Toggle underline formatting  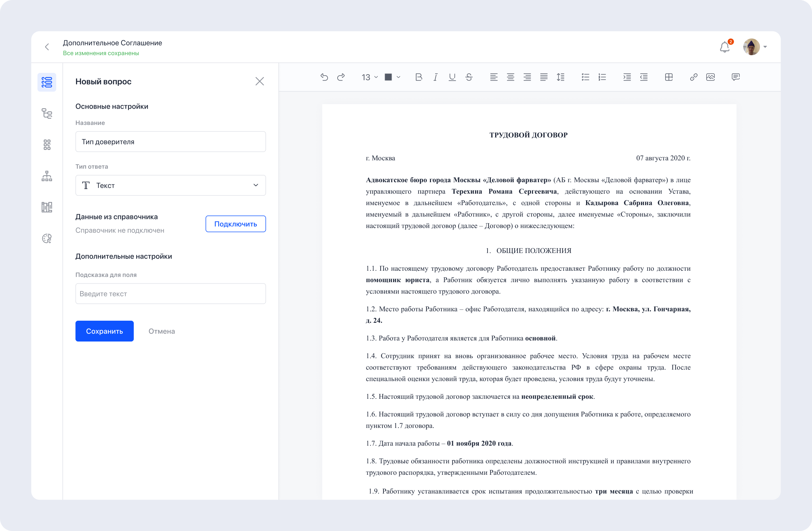pos(452,77)
